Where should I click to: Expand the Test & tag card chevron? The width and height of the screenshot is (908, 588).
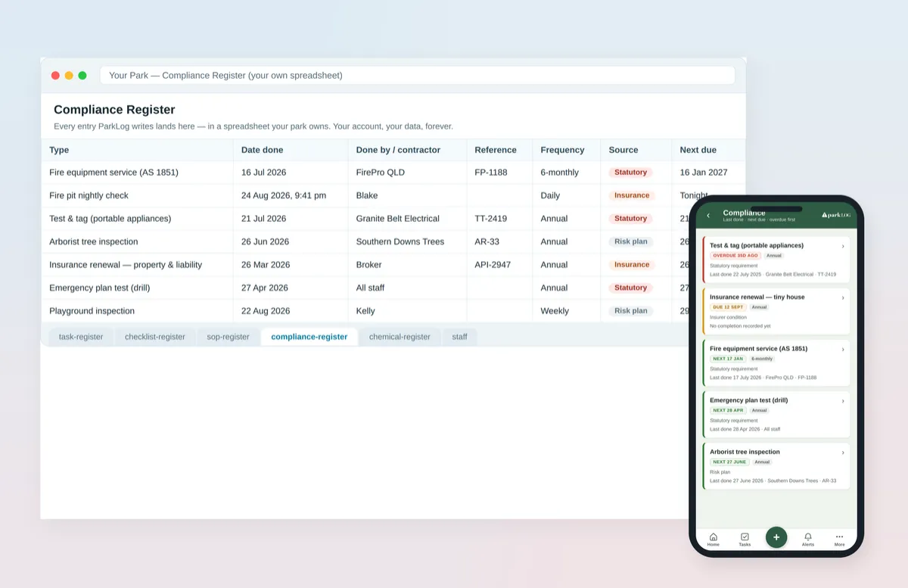click(x=843, y=246)
